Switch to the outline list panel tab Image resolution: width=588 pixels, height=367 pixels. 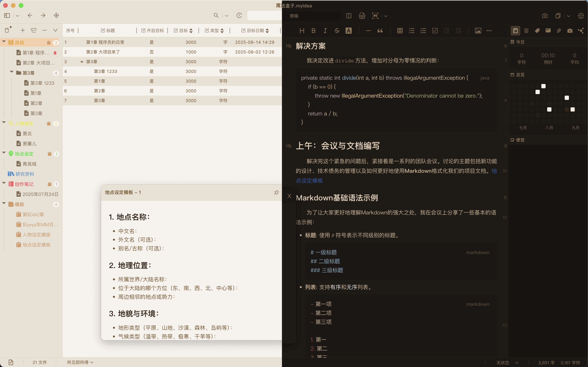(526, 31)
